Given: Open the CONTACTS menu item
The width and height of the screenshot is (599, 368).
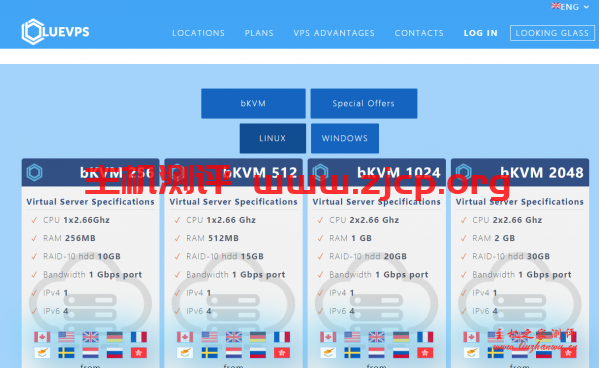Looking at the screenshot, I should click(x=419, y=33).
